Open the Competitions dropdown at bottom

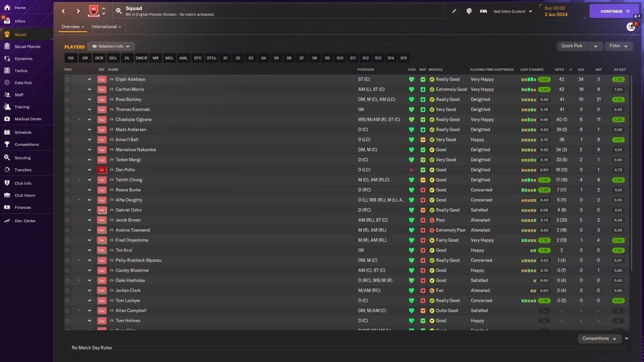click(x=599, y=338)
